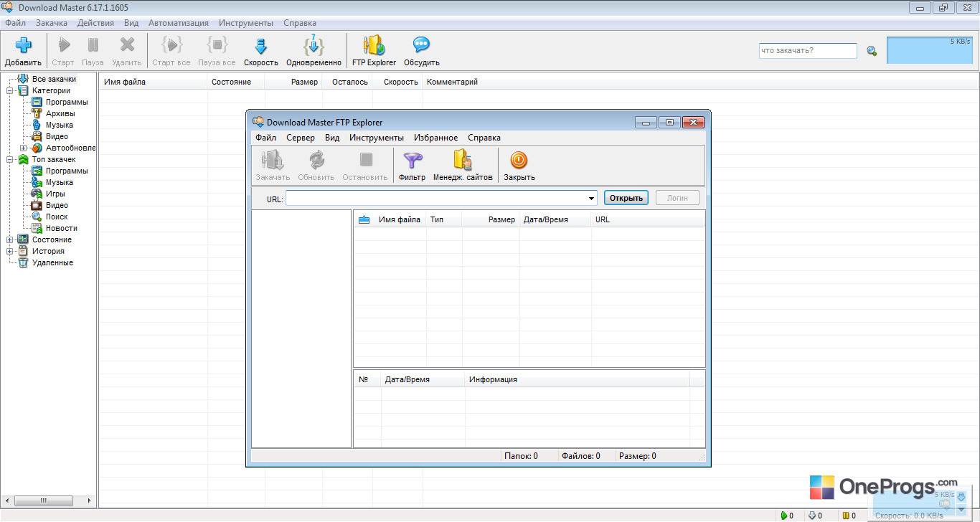This screenshot has width=980, height=522.
Task: Sort FTP file list by Тип column
Action: [x=444, y=219]
